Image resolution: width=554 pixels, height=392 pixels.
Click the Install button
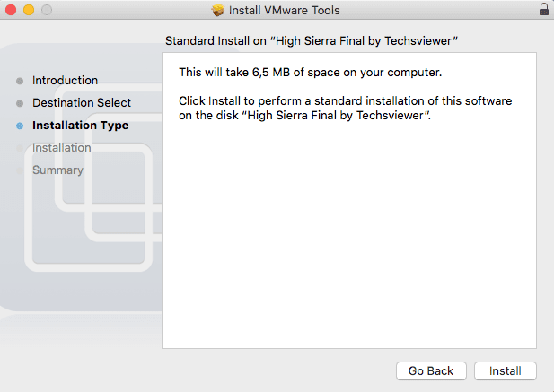(506, 370)
